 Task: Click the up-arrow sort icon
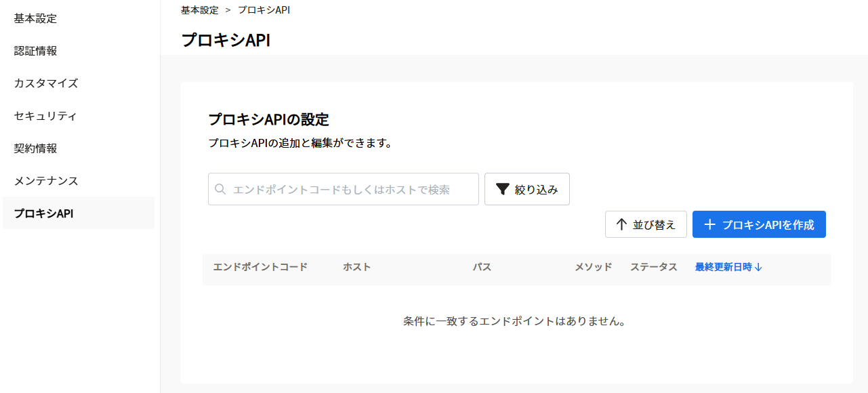click(621, 224)
